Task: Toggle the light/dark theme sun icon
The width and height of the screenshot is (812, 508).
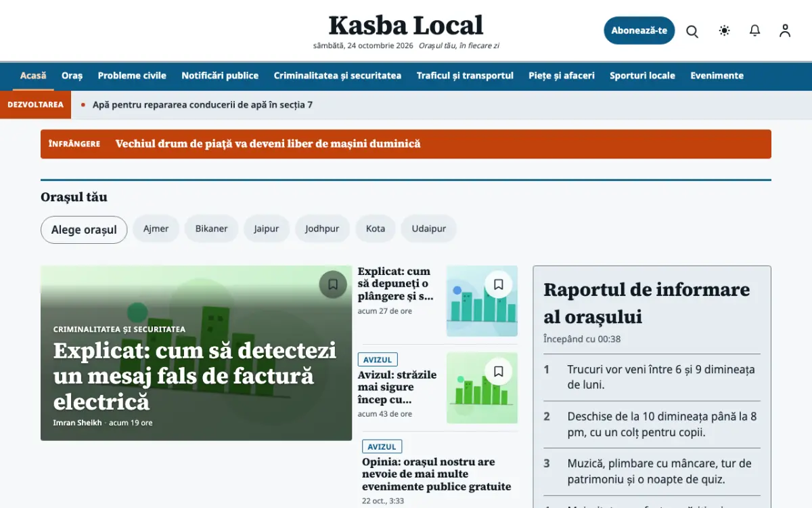Action: tap(725, 30)
